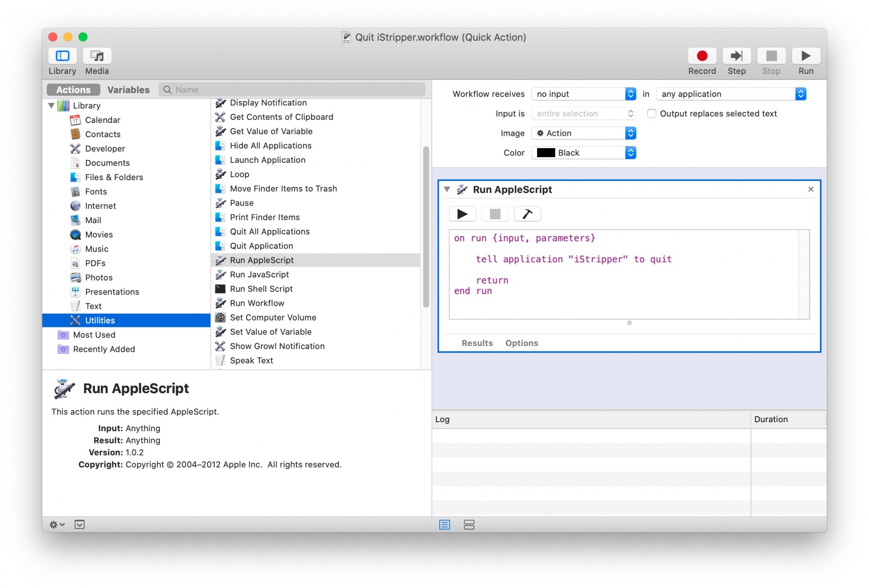
Task: Run the workflow from the toolbar
Action: [x=806, y=56]
